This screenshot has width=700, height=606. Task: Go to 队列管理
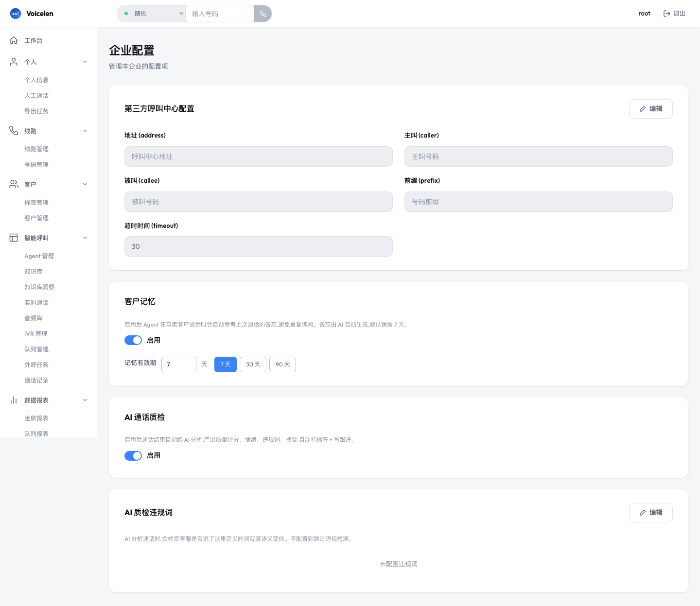[36, 349]
